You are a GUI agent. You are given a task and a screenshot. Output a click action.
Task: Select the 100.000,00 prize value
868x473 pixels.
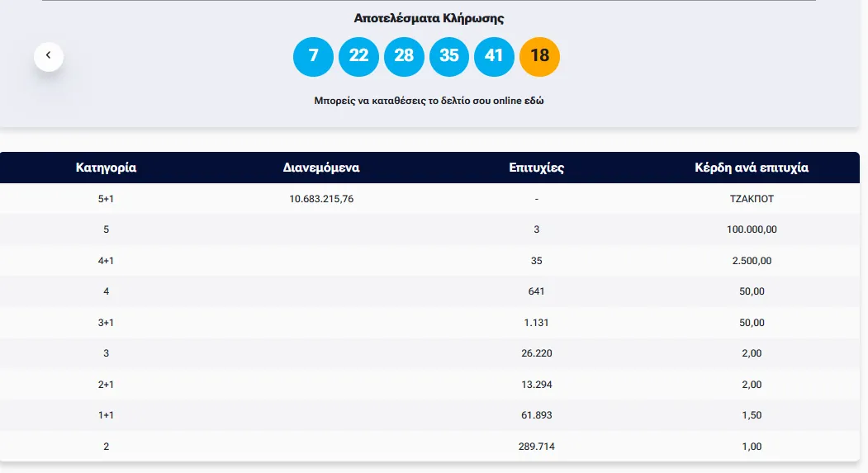click(752, 229)
